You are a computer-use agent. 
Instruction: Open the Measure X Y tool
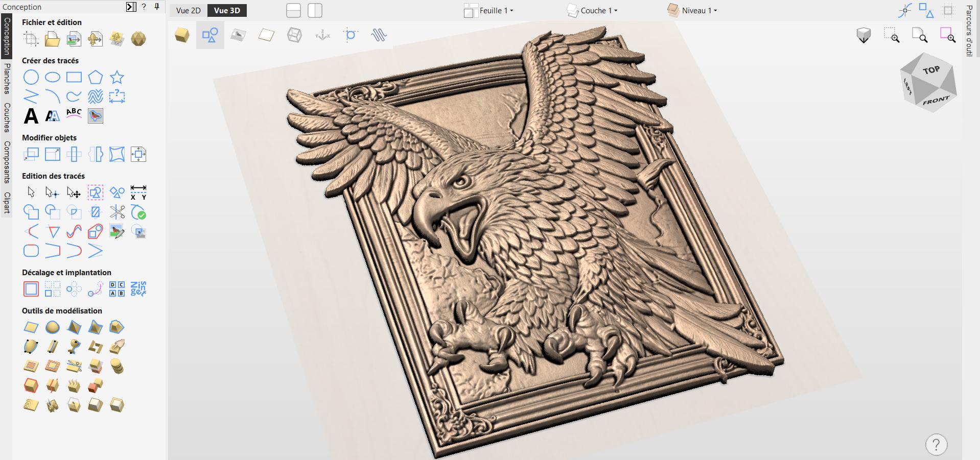(138, 192)
